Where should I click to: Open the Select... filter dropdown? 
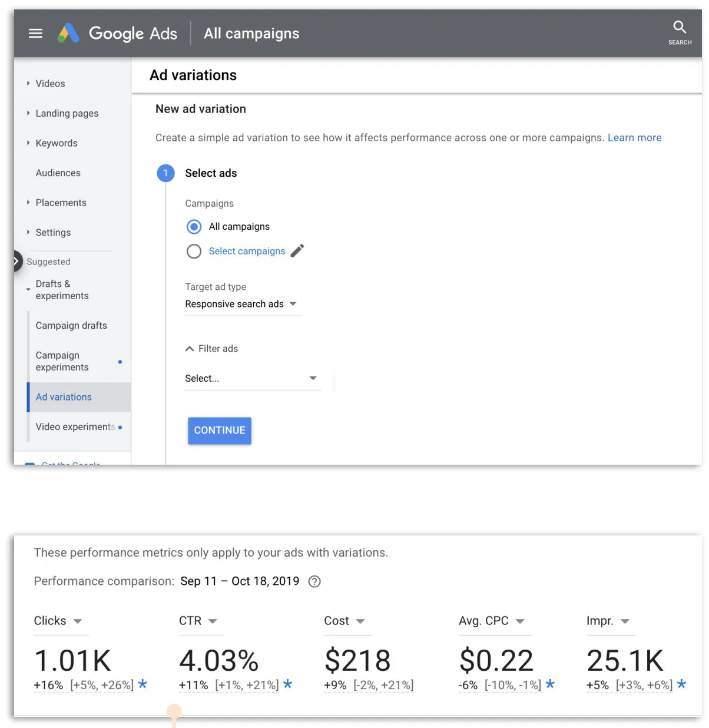point(253,378)
